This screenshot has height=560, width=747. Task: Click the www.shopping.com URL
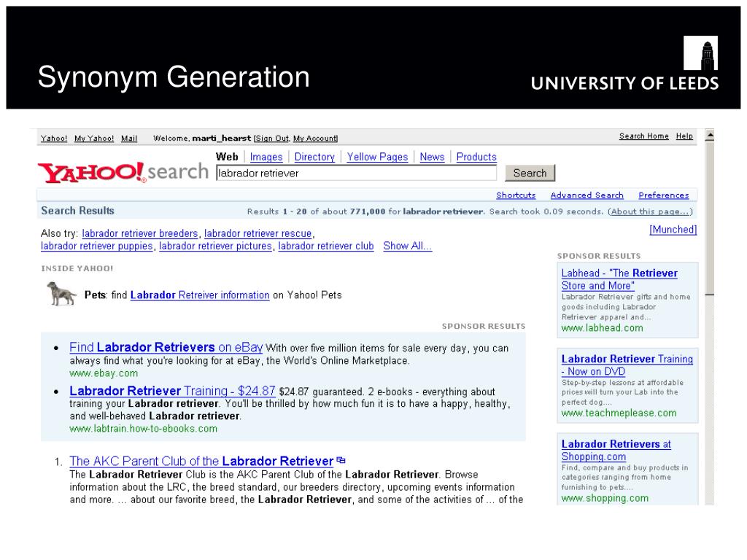(605, 498)
